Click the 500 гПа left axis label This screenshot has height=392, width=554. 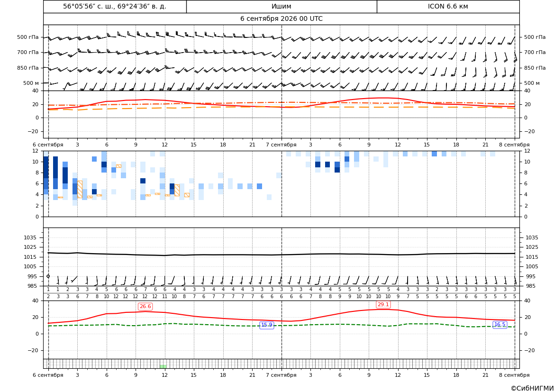tap(28, 37)
